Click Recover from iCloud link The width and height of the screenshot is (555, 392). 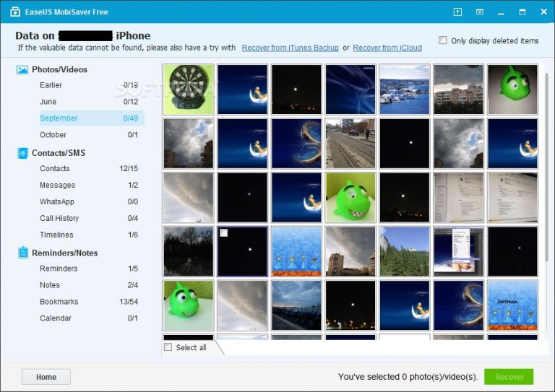coord(387,48)
